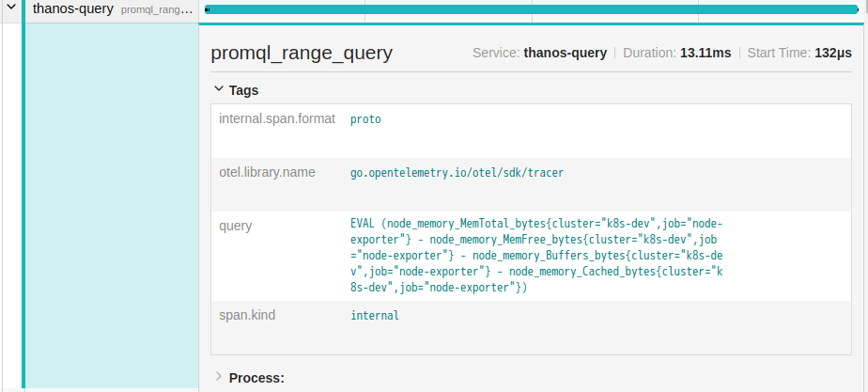The height and width of the screenshot is (392, 868).
Task: Click the Start Time 132µs label
Action: click(x=799, y=54)
